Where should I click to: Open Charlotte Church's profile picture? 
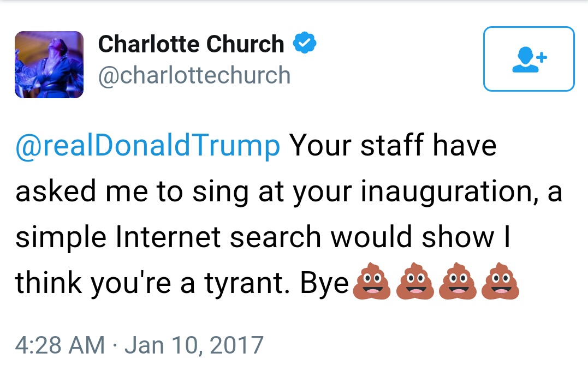[x=49, y=65]
